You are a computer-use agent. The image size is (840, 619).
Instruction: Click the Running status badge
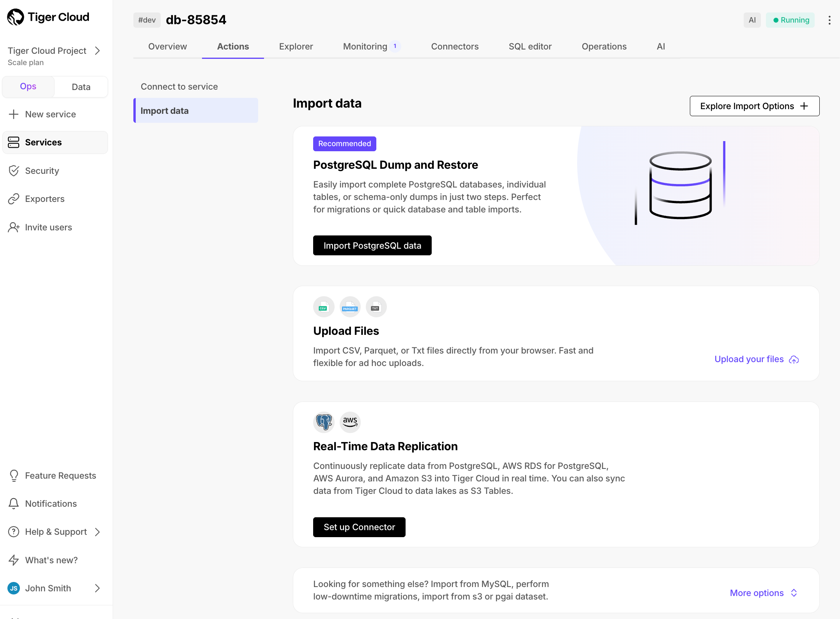790,20
